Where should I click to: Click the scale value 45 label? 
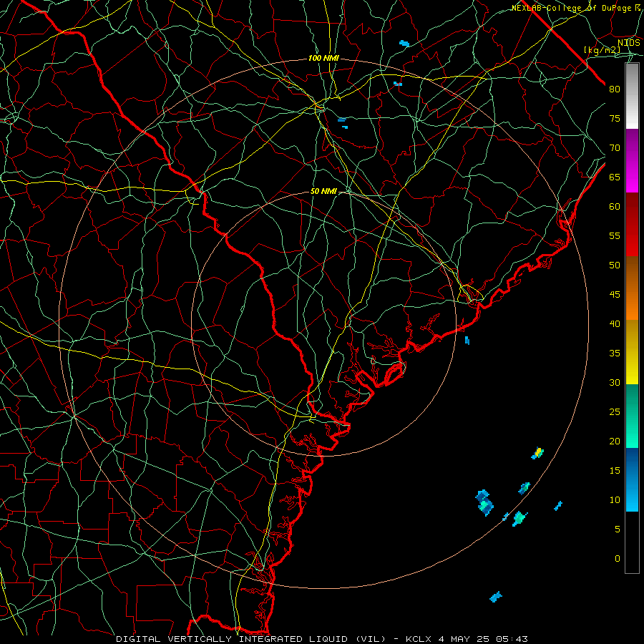615,295
